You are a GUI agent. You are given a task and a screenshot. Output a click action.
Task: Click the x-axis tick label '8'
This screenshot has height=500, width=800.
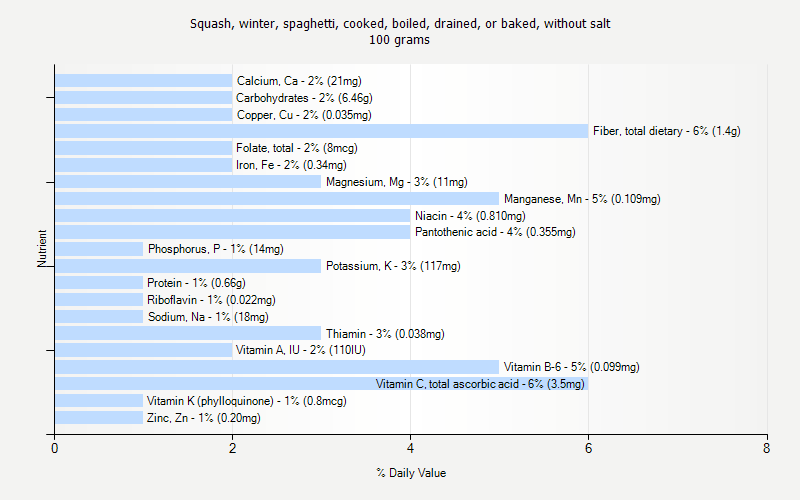(x=766, y=448)
